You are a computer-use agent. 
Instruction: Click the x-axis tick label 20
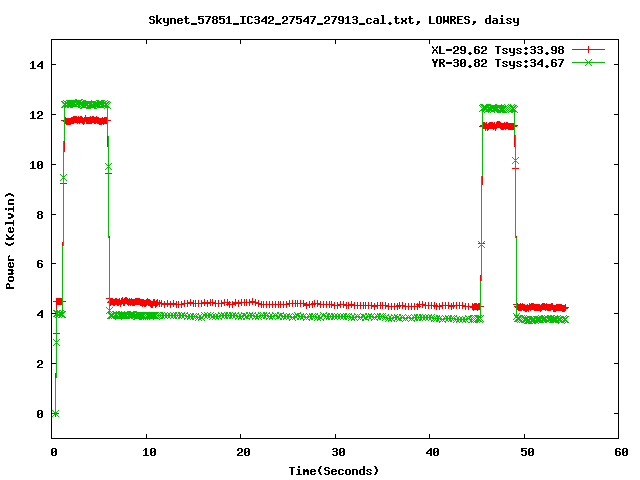coord(243,452)
